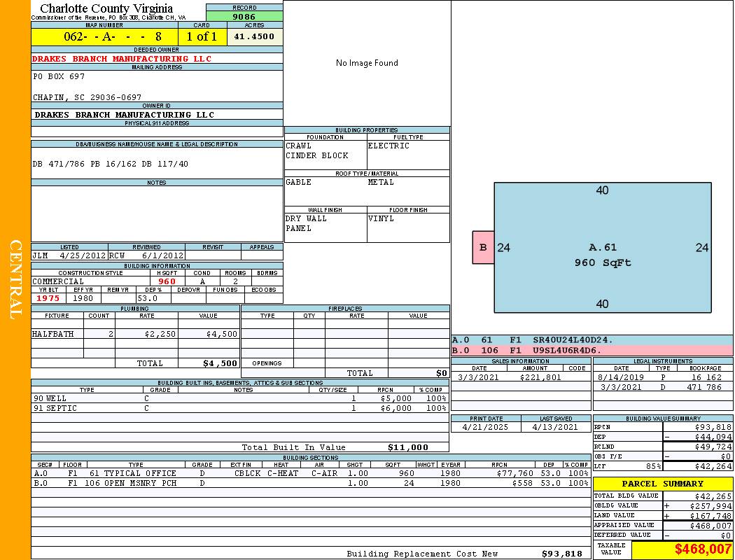This screenshot has width=735, height=560.
Task: Select the B.0 pink sketch code row
Action: pos(591,350)
